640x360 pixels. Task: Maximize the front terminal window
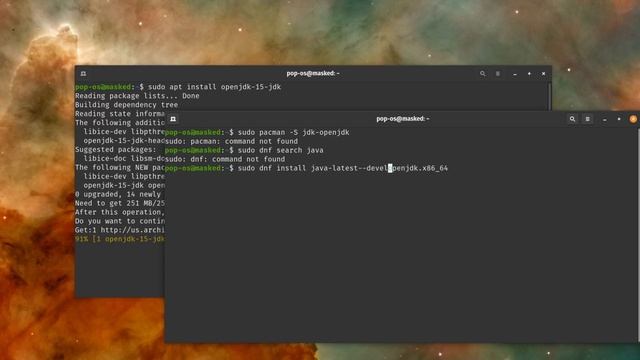click(619, 119)
